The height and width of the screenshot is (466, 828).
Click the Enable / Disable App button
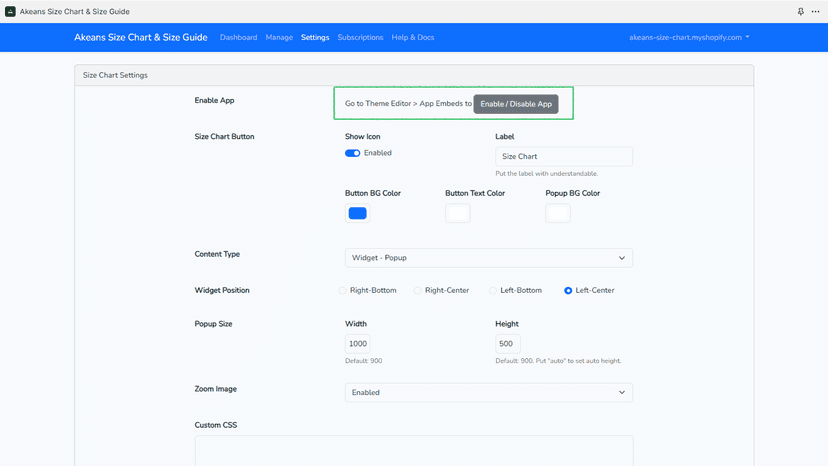[x=516, y=104]
